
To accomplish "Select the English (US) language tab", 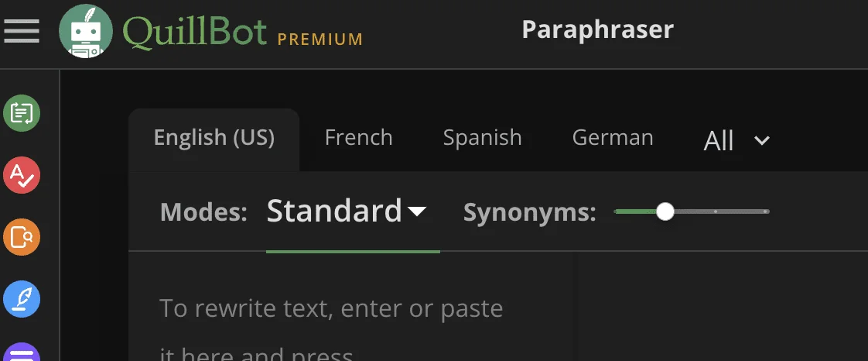I will click(214, 138).
